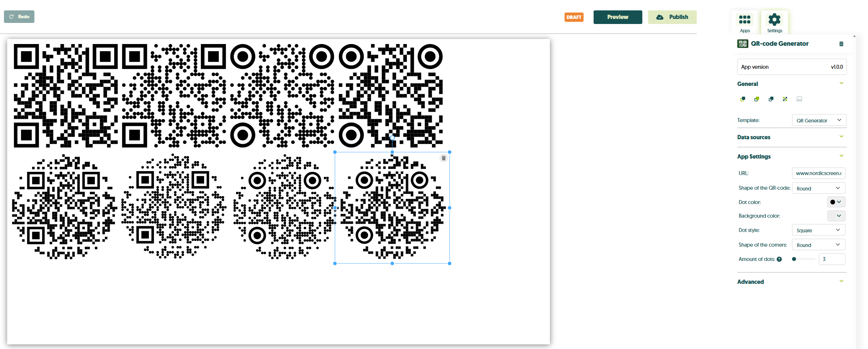868x349 pixels.
Task: Open the Dot color picker swatch
Action: click(x=836, y=202)
